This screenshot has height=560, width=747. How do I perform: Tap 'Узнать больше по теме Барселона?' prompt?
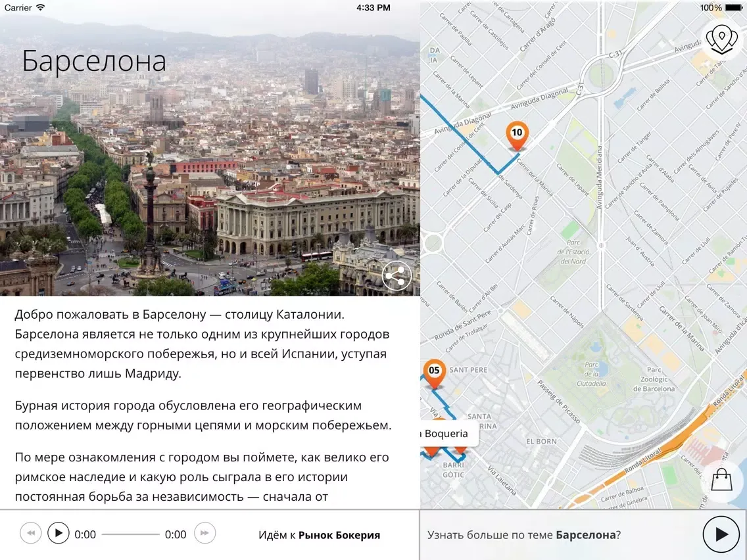pyautogui.click(x=524, y=535)
